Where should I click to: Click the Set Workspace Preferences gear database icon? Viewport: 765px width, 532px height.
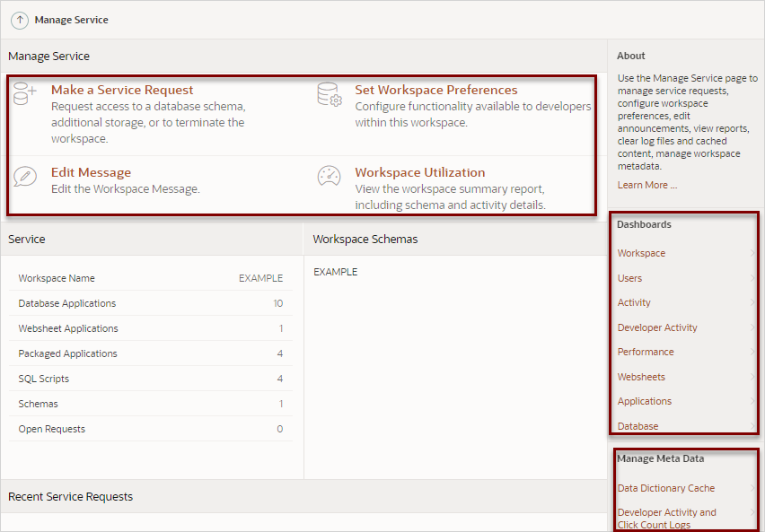point(330,94)
